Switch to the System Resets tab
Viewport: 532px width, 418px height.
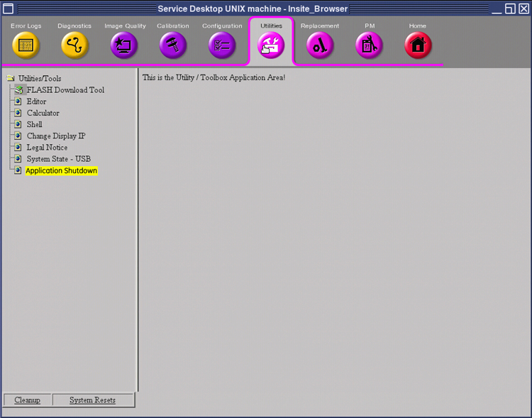(x=92, y=400)
